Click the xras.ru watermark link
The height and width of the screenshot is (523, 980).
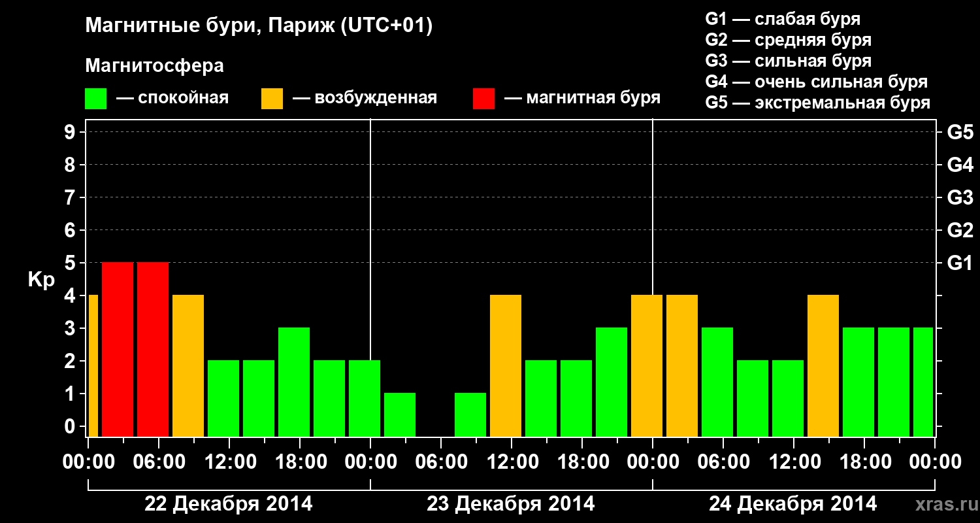coord(944,504)
